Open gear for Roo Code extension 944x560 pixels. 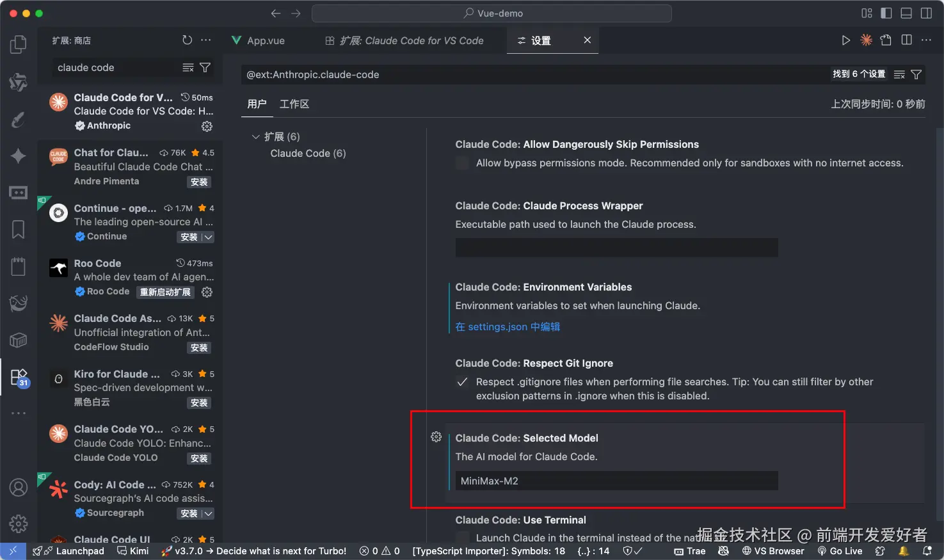207,292
